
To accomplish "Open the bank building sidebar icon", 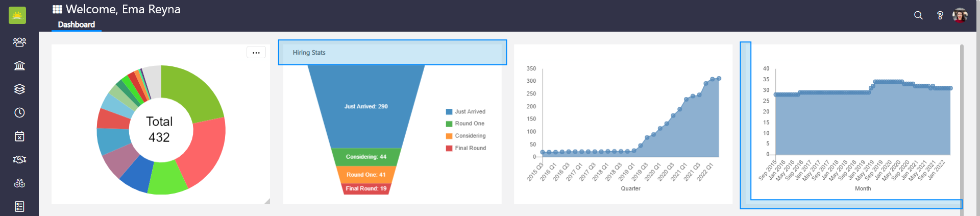I will [19, 65].
